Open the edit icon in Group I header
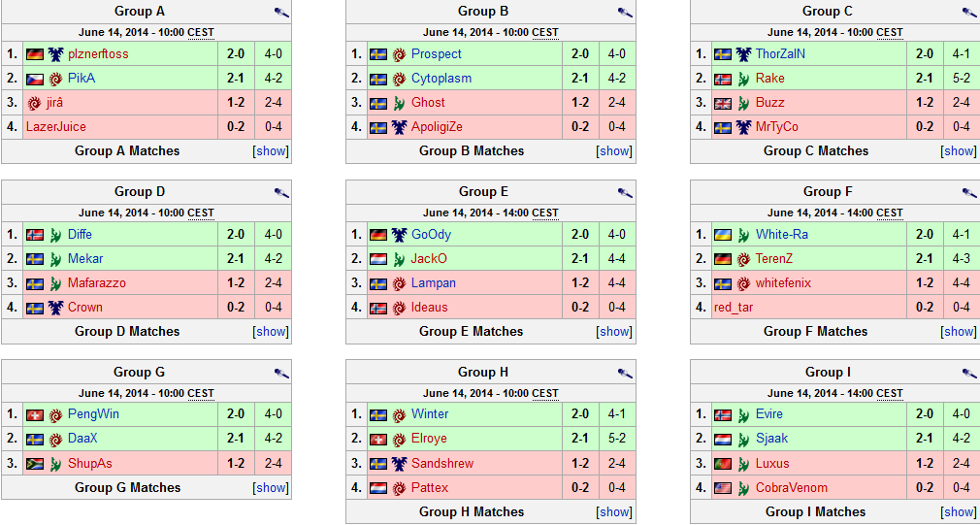The height and width of the screenshot is (525, 980). 969,374
